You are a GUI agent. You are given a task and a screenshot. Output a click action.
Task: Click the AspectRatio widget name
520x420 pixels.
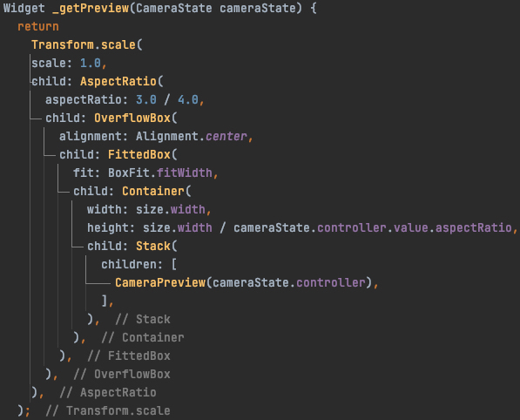[x=118, y=81]
